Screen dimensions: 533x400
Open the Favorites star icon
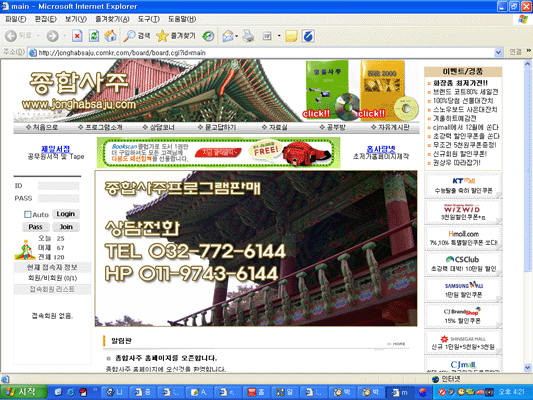click(x=162, y=36)
